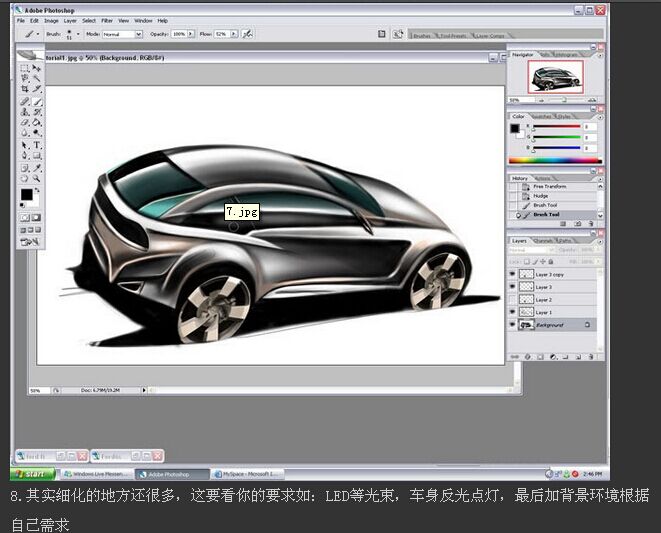The height and width of the screenshot is (533, 661).
Task: Set history brush source on Free Transform state
Action: click(513, 186)
